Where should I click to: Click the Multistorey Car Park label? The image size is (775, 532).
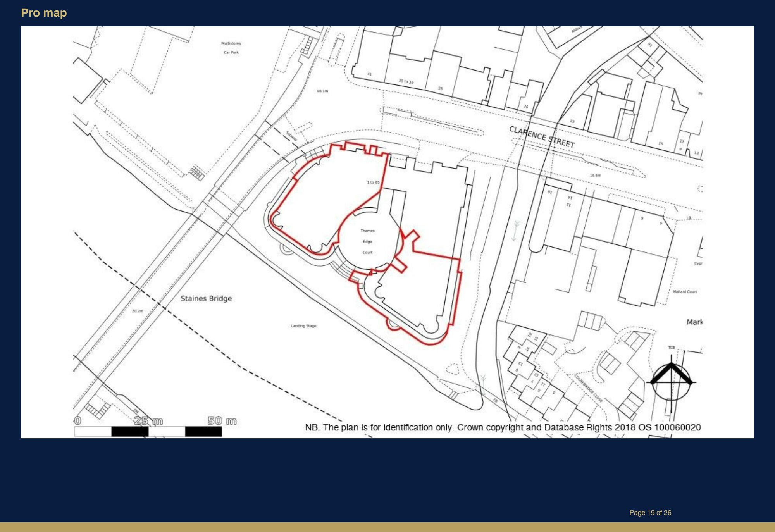[x=231, y=48]
